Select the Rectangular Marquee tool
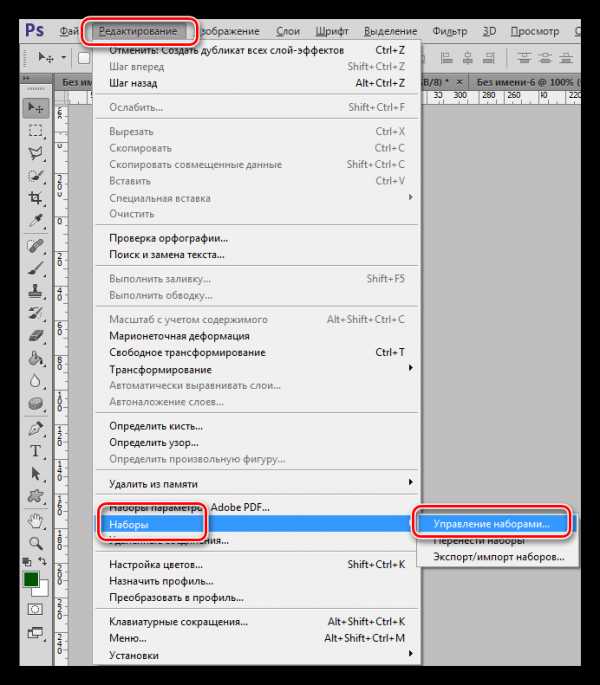 tap(36, 130)
